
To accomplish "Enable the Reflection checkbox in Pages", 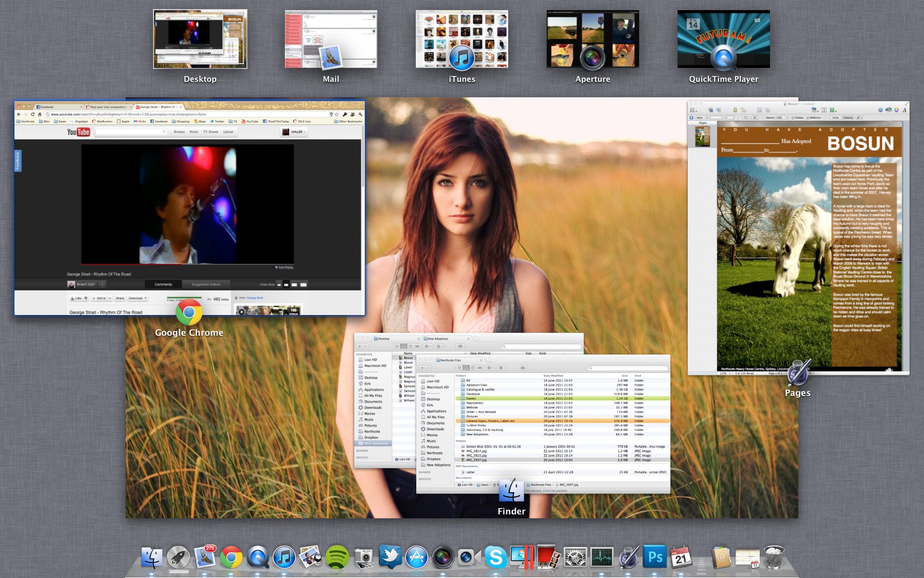I will point(808,118).
